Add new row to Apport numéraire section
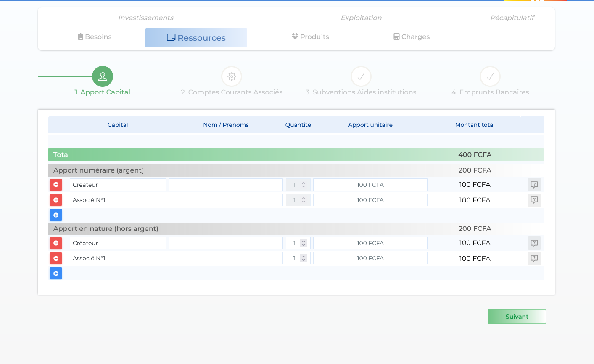 56,215
